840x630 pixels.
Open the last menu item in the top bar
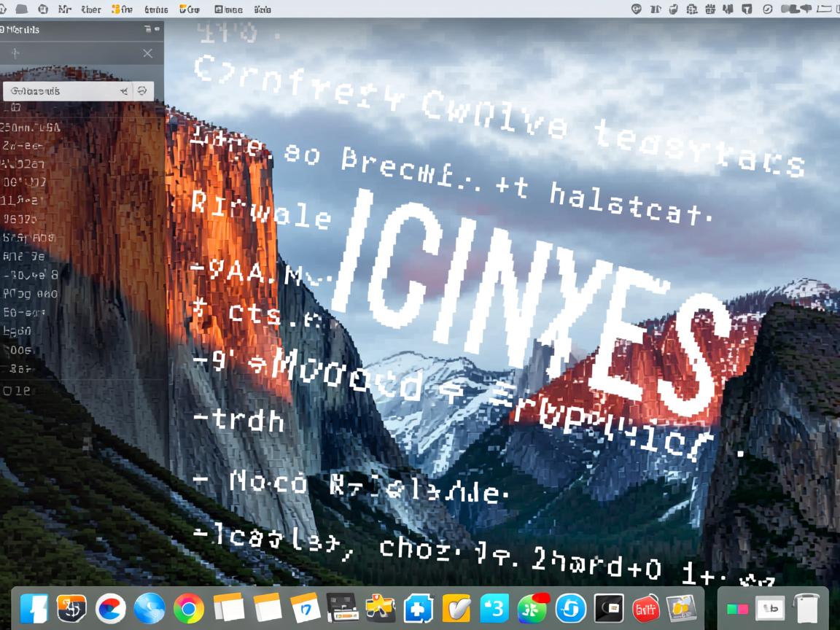[x=263, y=9]
